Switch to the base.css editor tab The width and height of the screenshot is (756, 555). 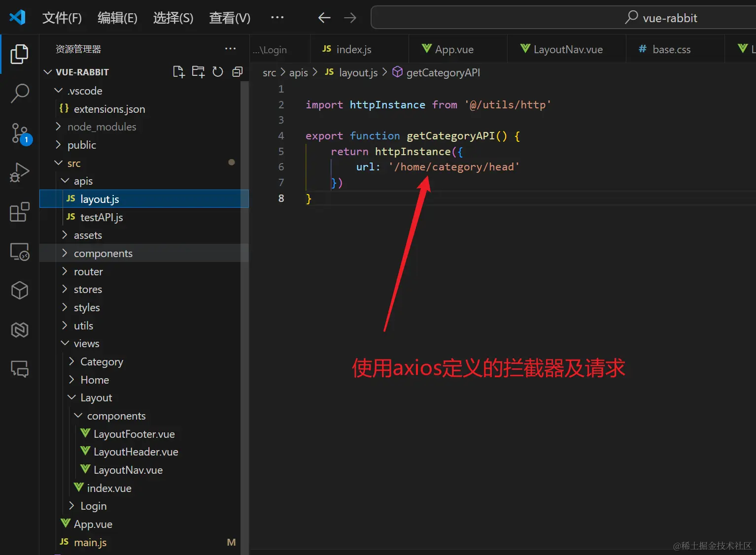(x=675, y=49)
